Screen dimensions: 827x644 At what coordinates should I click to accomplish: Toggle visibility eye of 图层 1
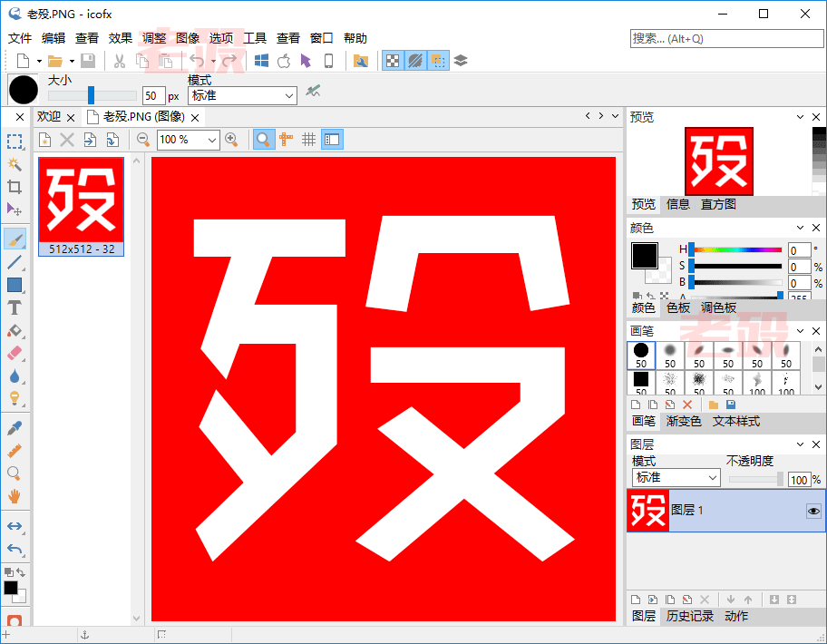813,511
